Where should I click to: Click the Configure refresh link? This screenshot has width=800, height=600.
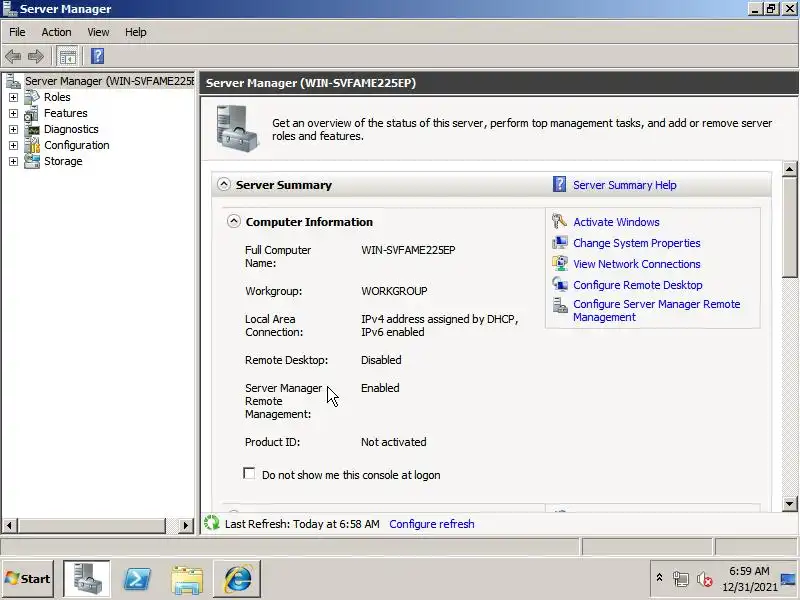click(432, 524)
